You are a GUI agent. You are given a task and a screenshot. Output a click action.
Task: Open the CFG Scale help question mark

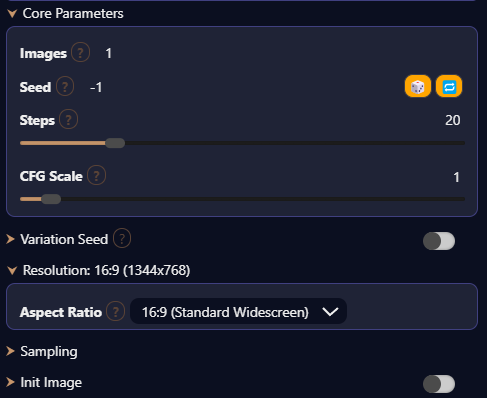[x=97, y=175]
